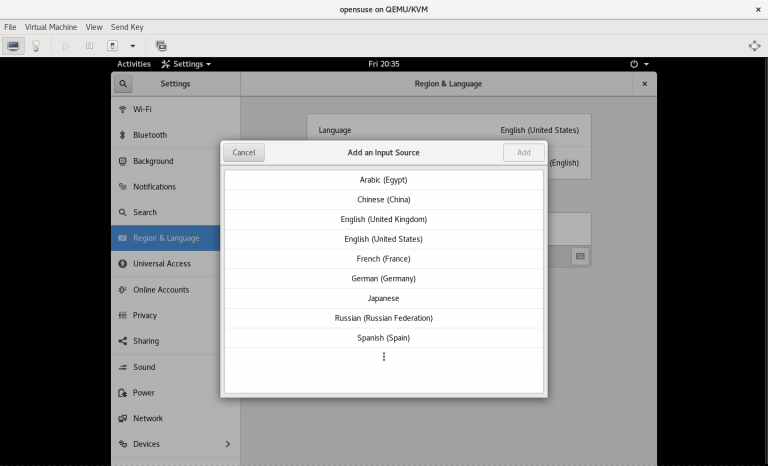Open the shutdown options dropdown arrow
The width and height of the screenshot is (768, 466).
tap(132, 46)
